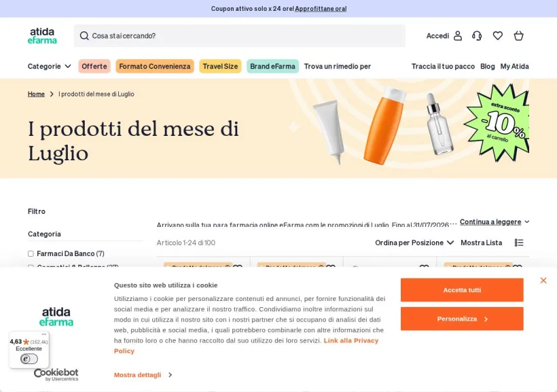Open Trova un rimedio per menu
Viewport: 557px width, 392px height.
click(x=338, y=67)
